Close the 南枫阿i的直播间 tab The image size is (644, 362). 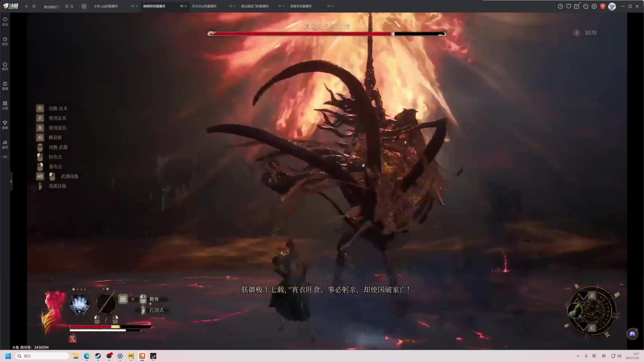(x=186, y=6)
